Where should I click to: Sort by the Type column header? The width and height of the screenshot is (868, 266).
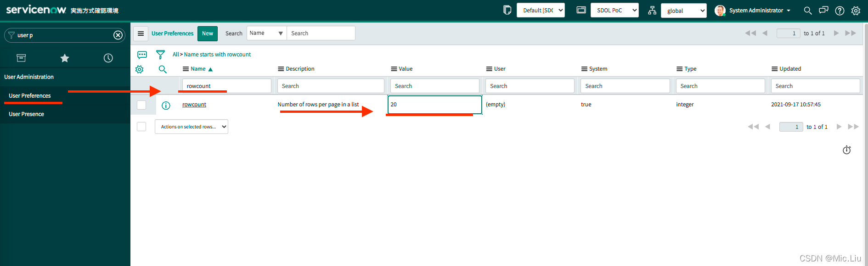tap(690, 69)
